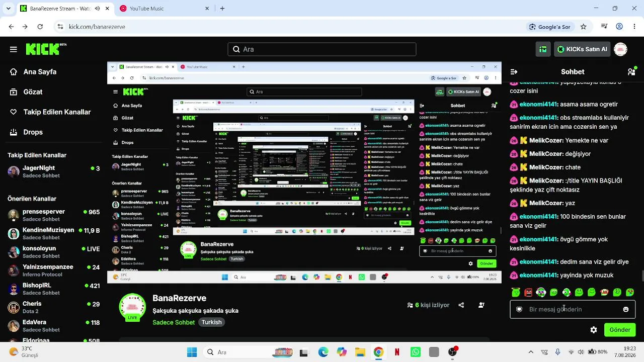The height and width of the screenshot is (362, 644).
Task: Open a new browser tab
Action: tap(222, 9)
